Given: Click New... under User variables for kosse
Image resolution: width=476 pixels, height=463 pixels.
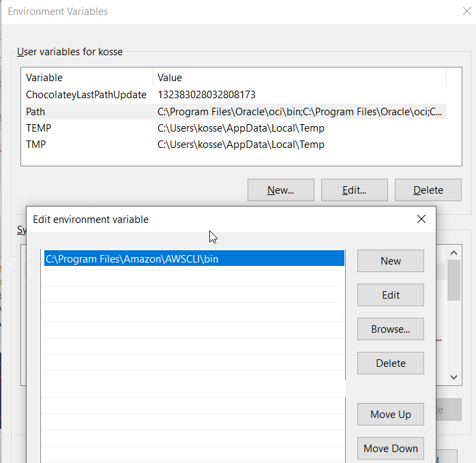Looking at the screenshot, I should point(280,190).
